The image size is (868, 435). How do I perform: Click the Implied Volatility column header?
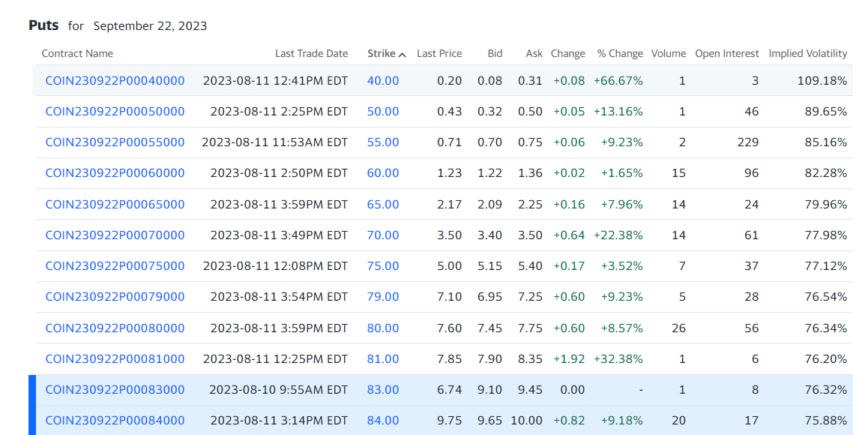807,53
